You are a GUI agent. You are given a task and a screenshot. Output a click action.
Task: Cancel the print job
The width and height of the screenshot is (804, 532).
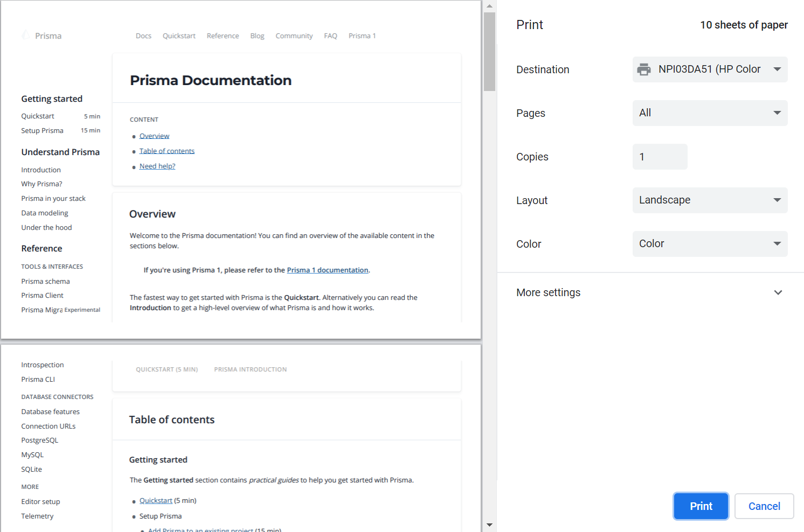coord(764,506)
